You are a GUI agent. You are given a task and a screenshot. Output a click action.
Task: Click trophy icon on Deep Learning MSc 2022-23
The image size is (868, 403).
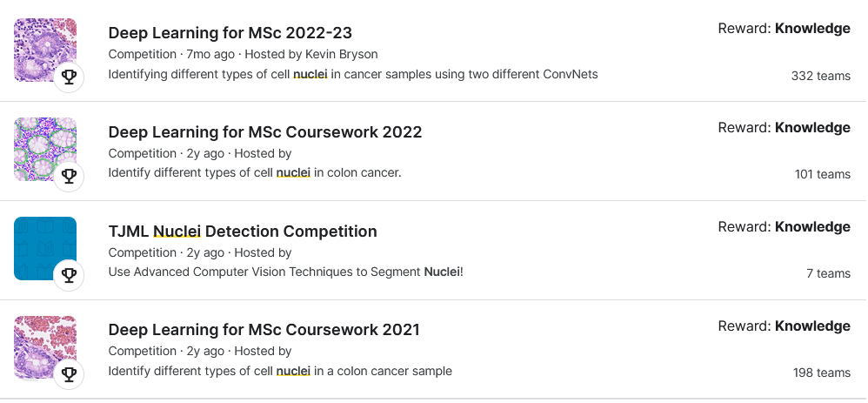(x=69, y=77)
